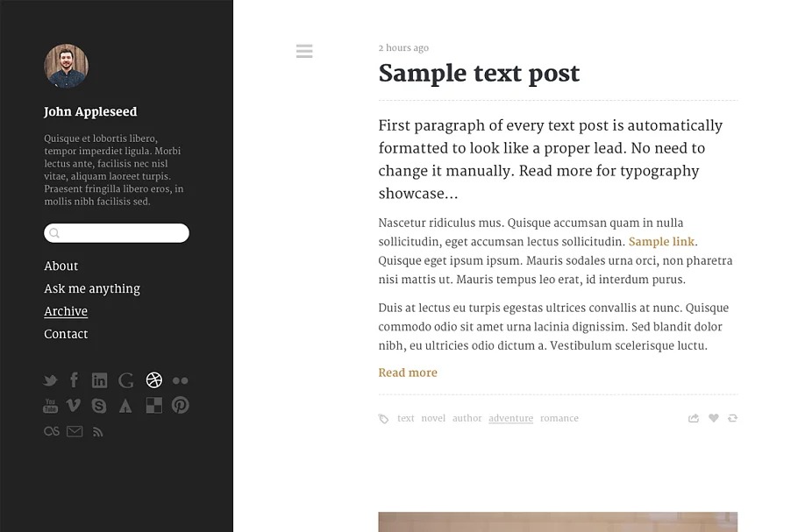Open the Archive menu item
The width and height of the screenshot is (798, 532).
tap(66, 311)
